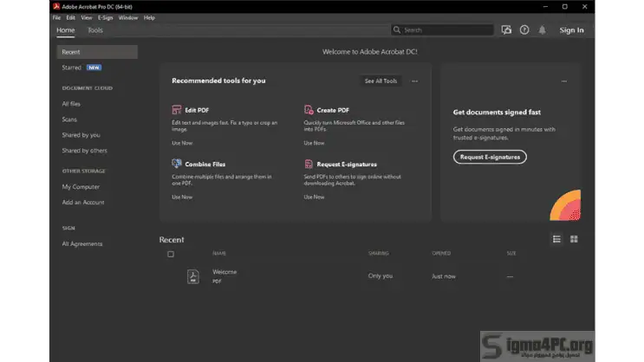The width and height of the screenshot is (644, 362).
Task: Open more options for Recommended tools card
Action: click(415, 81)
